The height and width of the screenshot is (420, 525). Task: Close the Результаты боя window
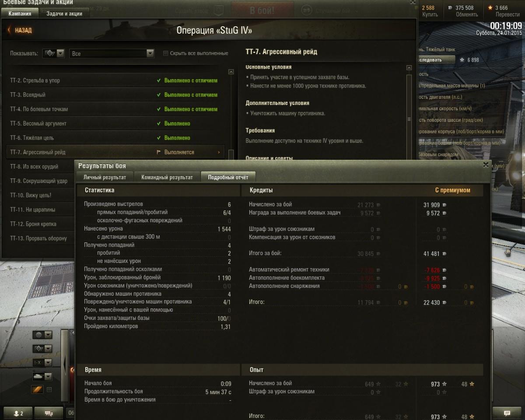tap(486, 165)
